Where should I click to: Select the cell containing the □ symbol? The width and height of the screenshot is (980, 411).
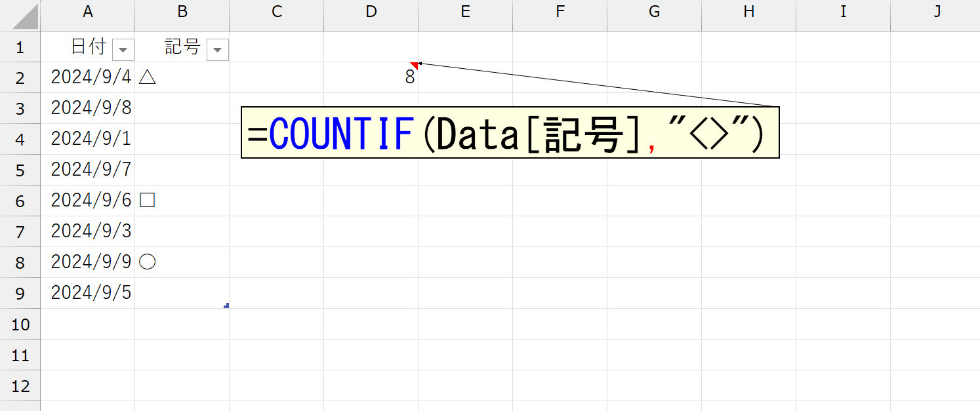[182, 201]
